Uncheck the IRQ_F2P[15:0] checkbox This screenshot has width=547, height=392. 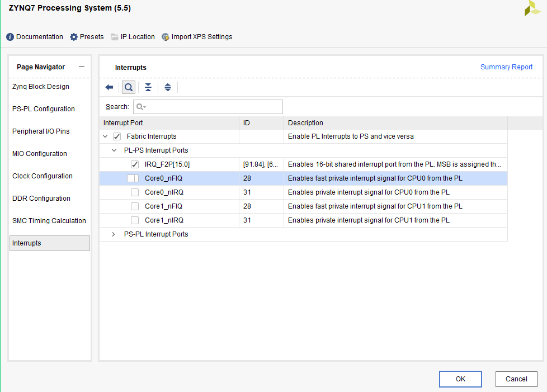[x=135, y=164]
